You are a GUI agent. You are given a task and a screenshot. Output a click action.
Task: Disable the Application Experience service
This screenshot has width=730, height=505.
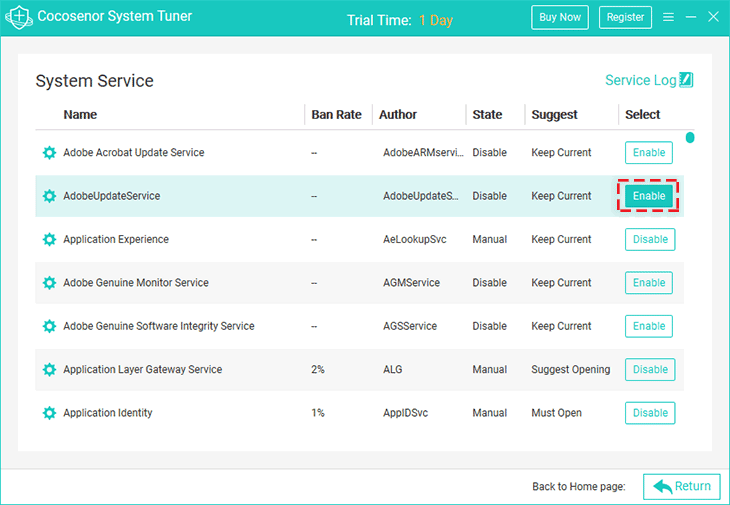(650, 239)
